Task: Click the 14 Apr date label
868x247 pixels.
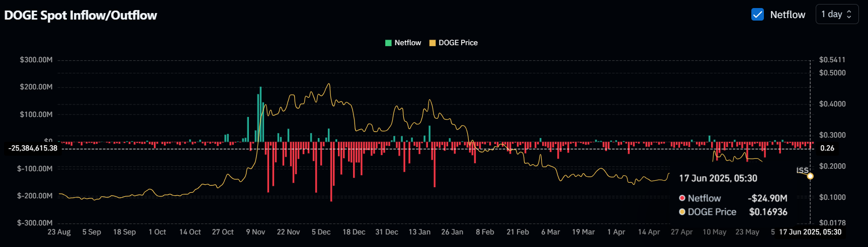Action: tap(649, 232)
